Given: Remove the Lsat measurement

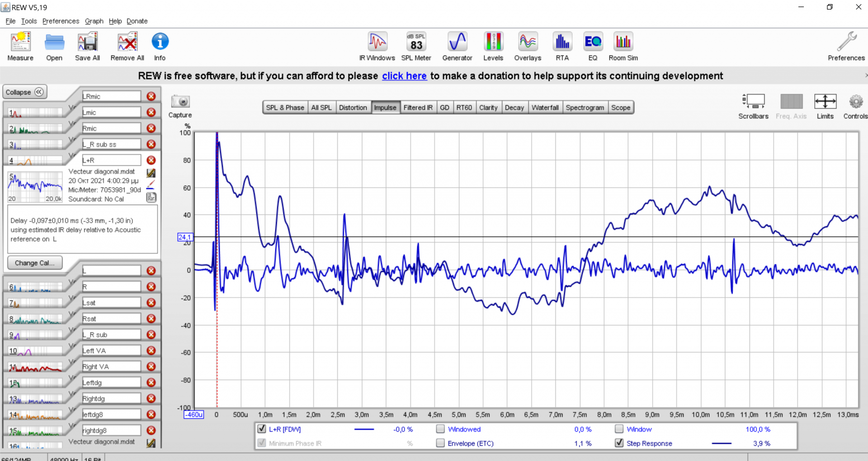Looking at the screenshot, I should [x=151, y=303].
